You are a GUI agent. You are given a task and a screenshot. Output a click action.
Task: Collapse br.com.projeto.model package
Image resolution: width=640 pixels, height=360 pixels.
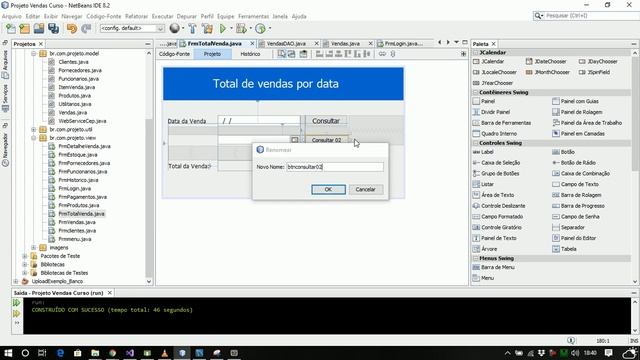point(34,53)
